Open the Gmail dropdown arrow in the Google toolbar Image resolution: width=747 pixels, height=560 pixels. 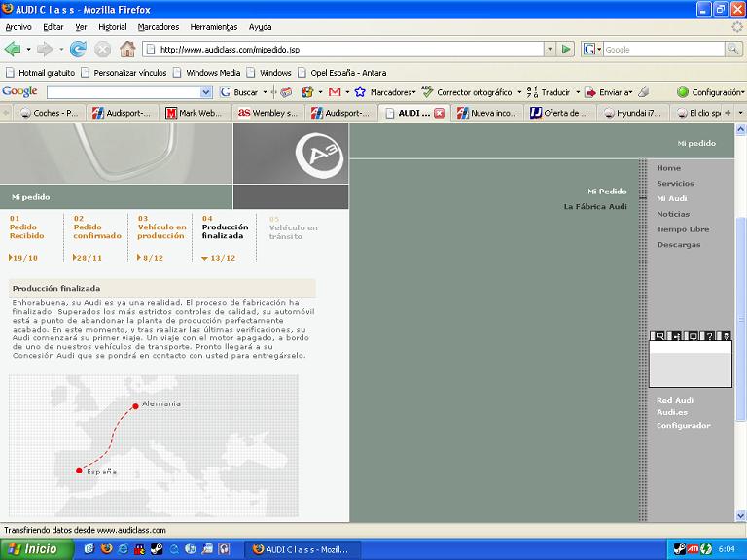coord(347,92)
